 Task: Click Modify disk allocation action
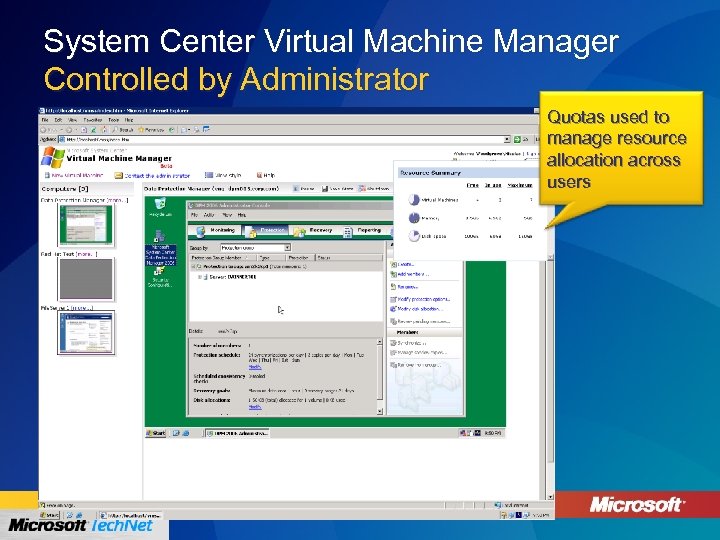416,309
